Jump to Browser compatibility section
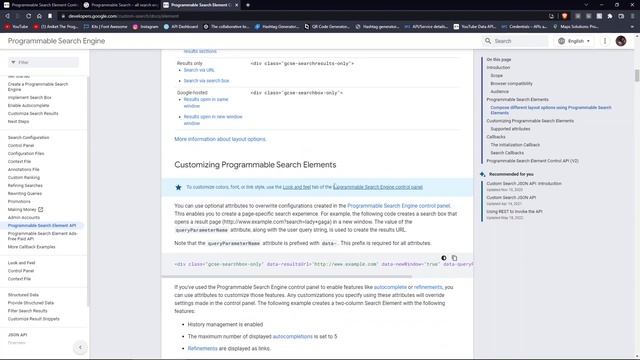The height and width of the screenshot is (360, 640). tap(511, 84)
